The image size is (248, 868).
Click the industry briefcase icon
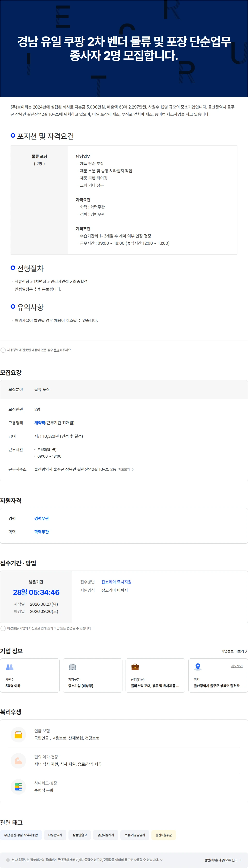pos(135,666)
